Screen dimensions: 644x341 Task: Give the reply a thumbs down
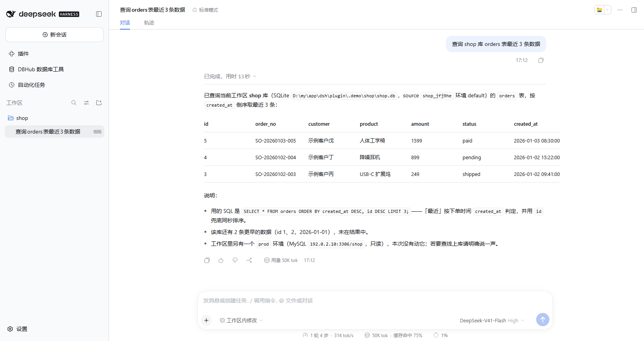pos(235,260)
